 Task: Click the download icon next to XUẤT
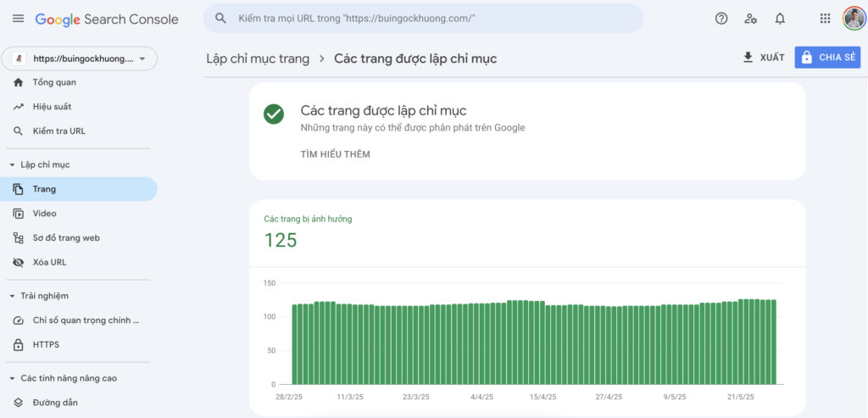coord(748,58)
